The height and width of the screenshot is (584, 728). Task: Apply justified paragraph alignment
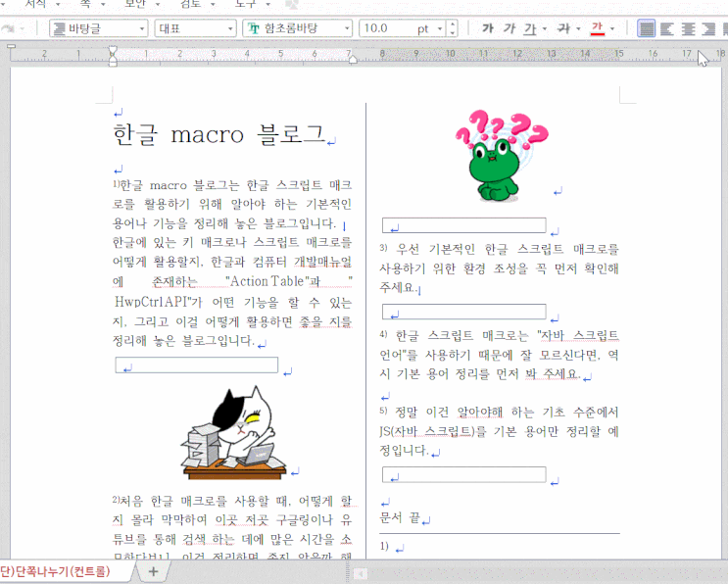click(x=646, y=28)
